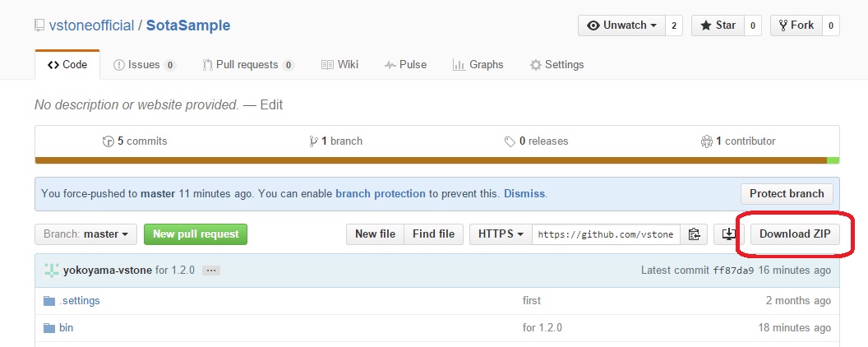Image resolution: width=868 pixels, height=347 pixels.
Task: Click the New pull request button
Action: coord(196,234)
